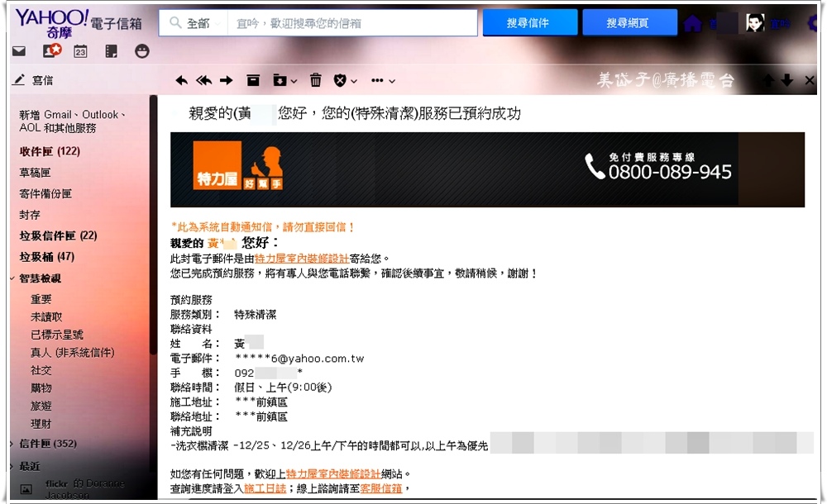Select the 重要 smart view
827x504 pixels.
click(41, 299)
